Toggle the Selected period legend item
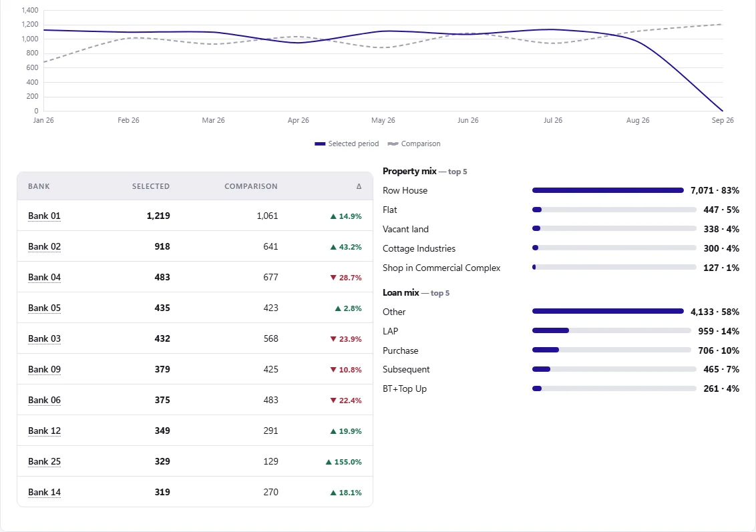Viewport: 756px width, 532px height. click(x=347, y=144)
